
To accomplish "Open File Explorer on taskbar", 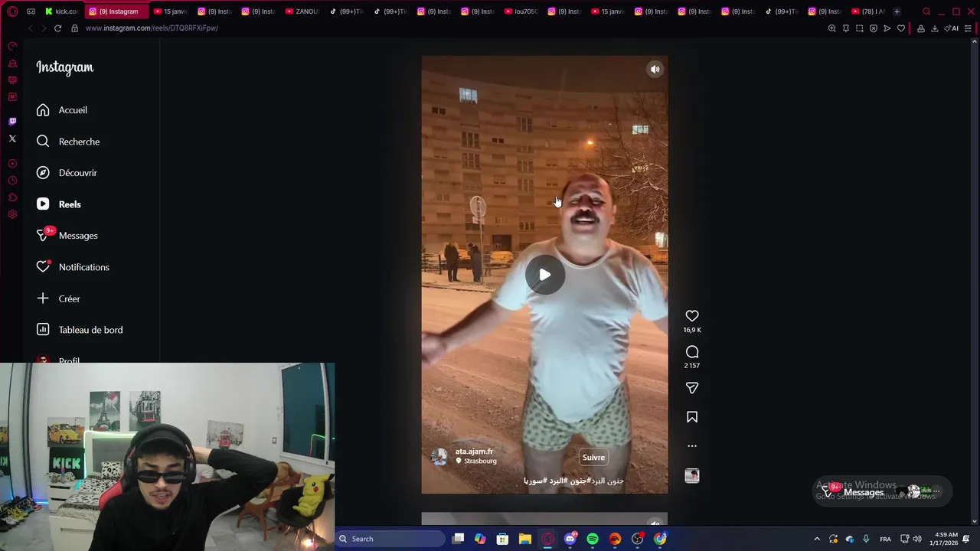I will click(524, 539).
